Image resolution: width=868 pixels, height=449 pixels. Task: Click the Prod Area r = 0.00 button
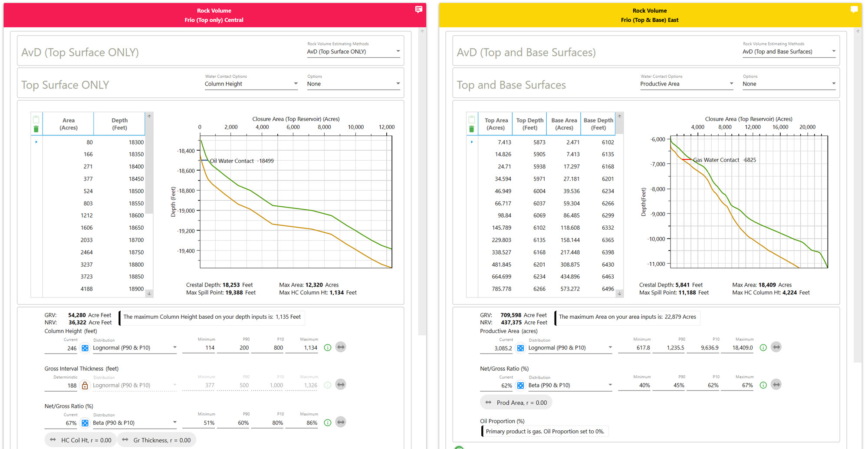[516, 403]
